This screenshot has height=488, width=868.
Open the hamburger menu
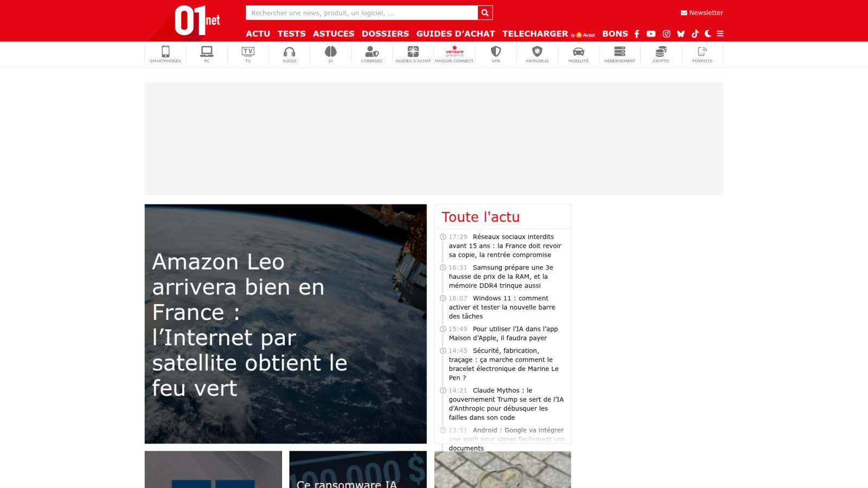click(x=720, y=34)
